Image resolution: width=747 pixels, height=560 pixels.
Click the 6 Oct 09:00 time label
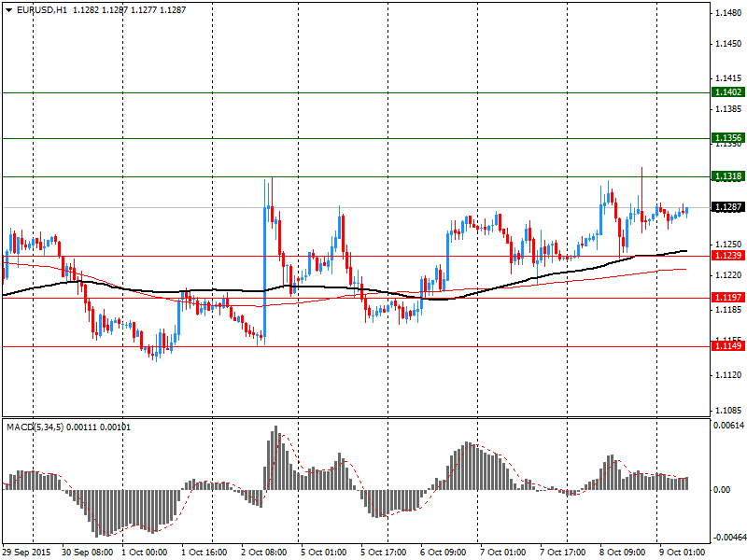coord(444,553)
